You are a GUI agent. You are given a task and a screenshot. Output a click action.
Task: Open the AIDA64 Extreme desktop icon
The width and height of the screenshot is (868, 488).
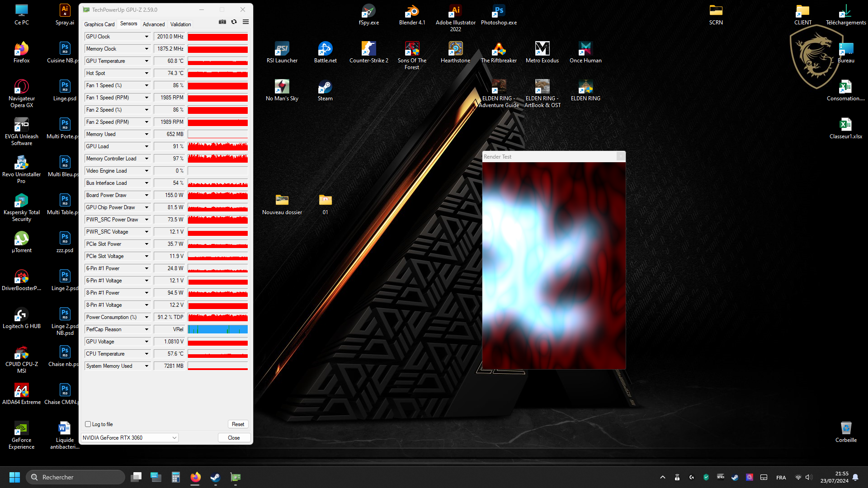(21, 391)
